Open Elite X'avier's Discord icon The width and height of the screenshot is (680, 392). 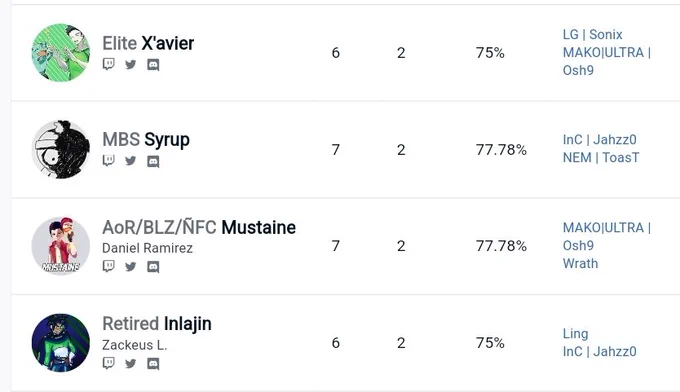[x=153, y=65]
